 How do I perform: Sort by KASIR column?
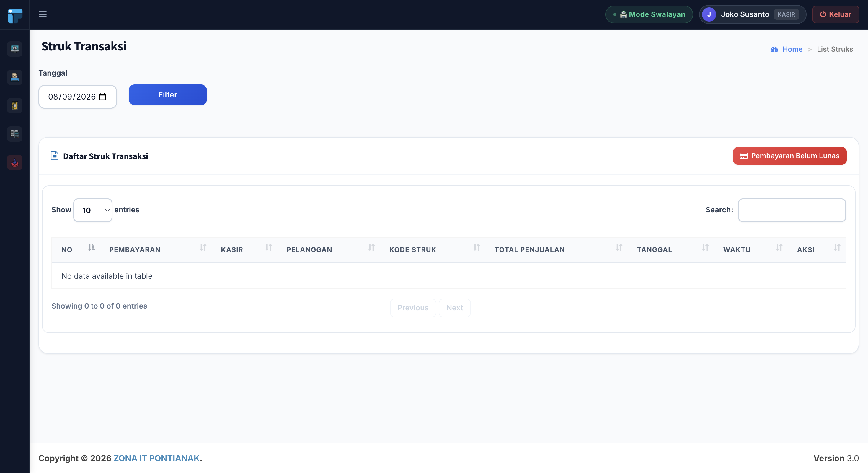point(244,250)
